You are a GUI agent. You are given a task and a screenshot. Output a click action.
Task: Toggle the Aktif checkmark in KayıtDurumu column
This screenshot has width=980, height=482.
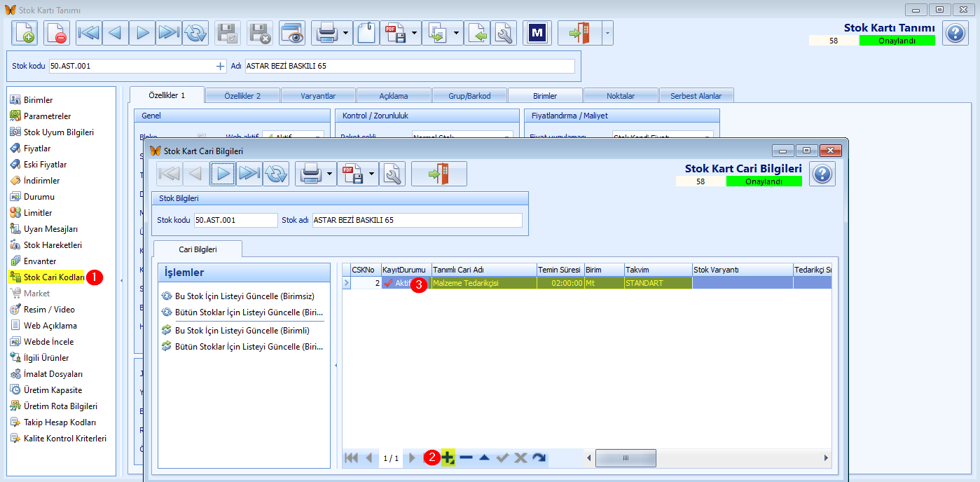pyautogui.click(x=388, y=283)
